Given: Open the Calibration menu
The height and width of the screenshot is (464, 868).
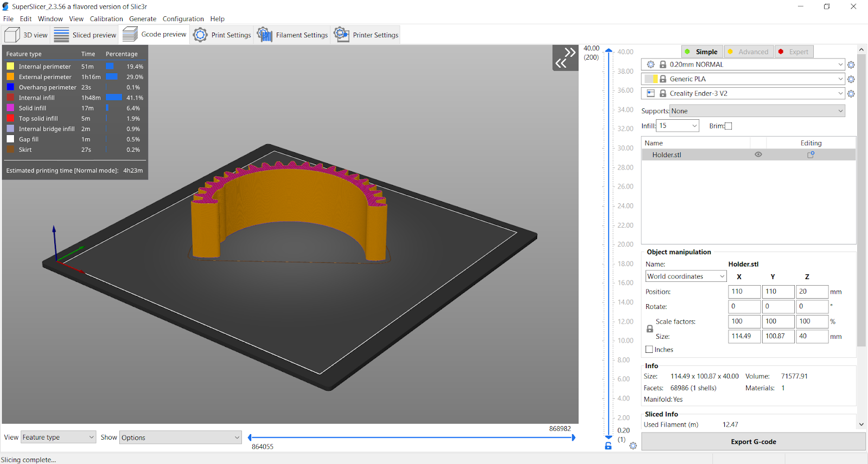Looking at the screenshot, I should pos(106,19).
